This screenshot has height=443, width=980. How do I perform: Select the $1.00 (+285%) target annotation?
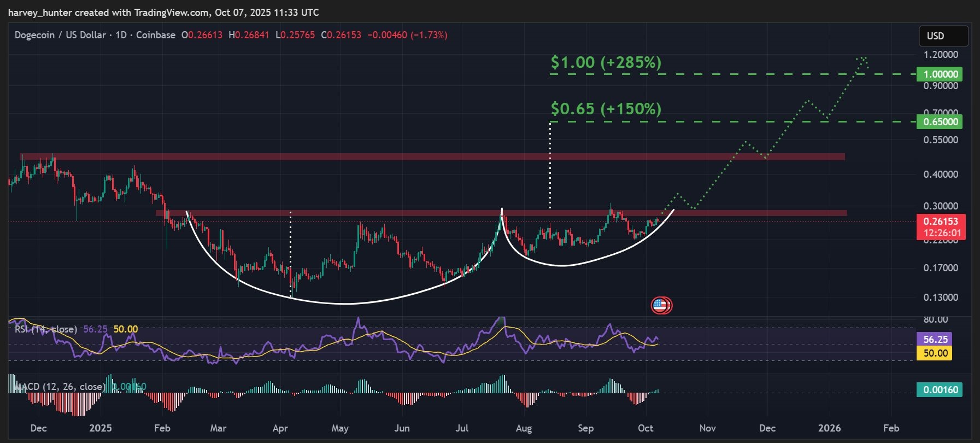coord(606,62)
